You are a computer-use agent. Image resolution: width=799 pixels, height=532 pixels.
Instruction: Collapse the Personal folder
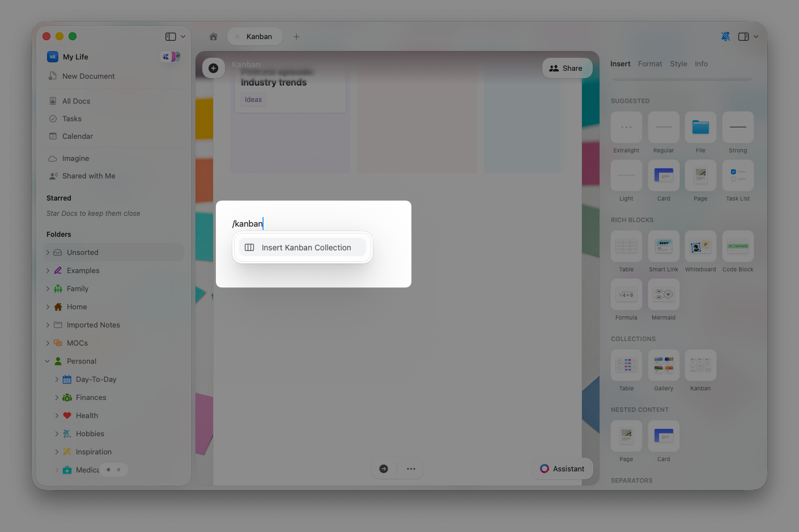(x=48, y=361)
